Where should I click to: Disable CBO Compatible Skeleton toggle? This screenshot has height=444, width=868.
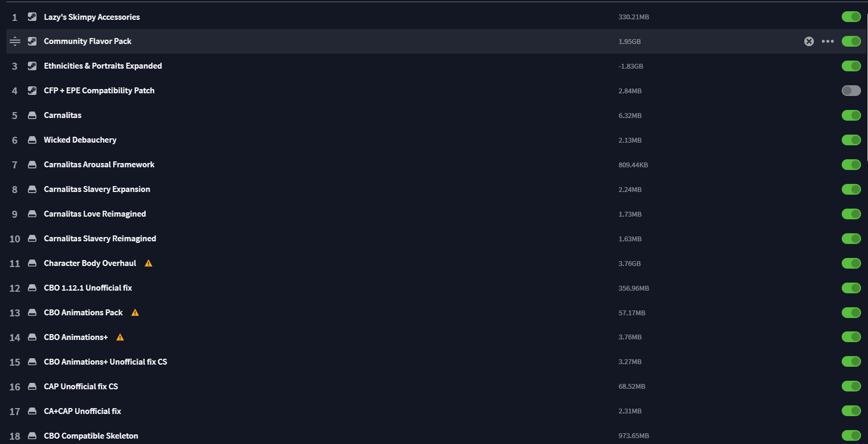point(851,435)
